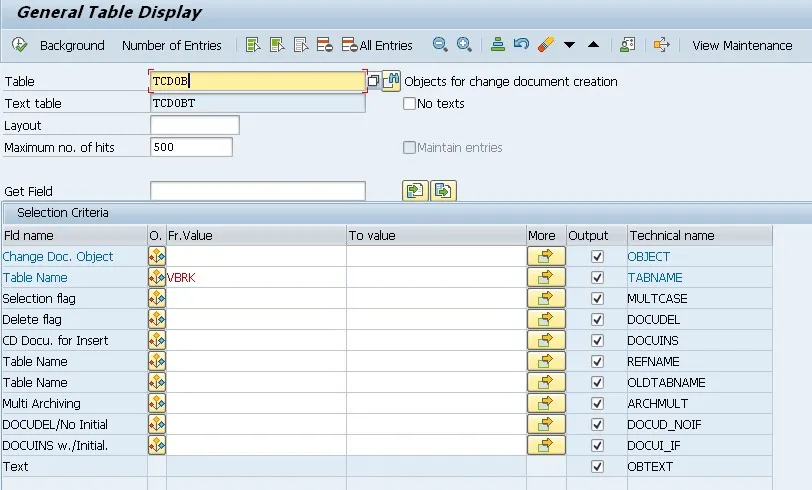Open option selector for CD Docu. for Insert

click(157, 340)
